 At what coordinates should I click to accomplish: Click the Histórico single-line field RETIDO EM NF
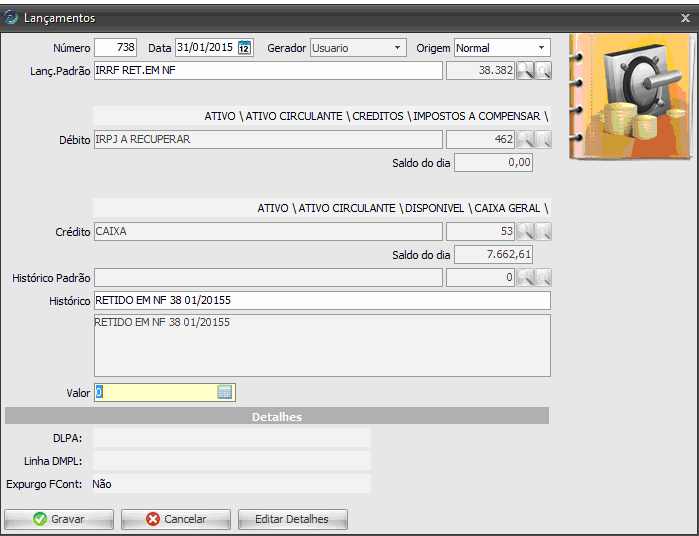[x=322, y=301]
